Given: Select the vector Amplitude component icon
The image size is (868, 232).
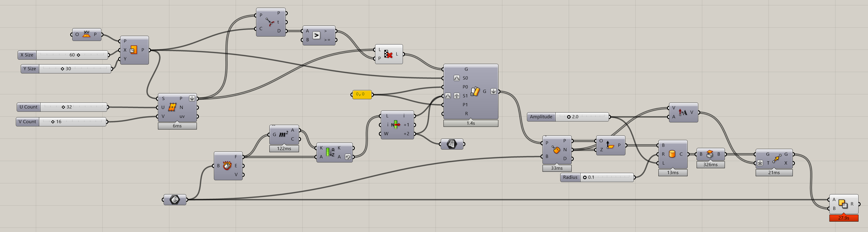Looking at the screenshot, I should pyautogui.click(x=683, y=112).
